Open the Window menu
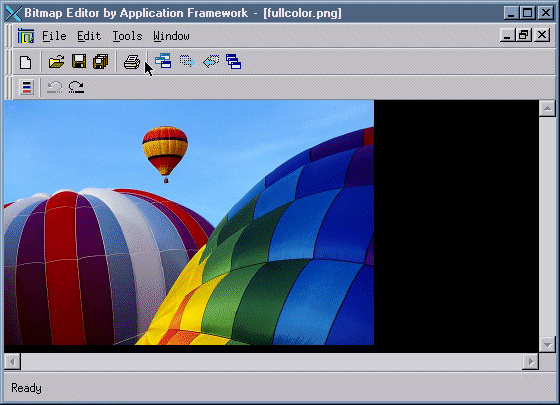Image resolution: width=560 pixels, height=405 pixels. (171, 36)
